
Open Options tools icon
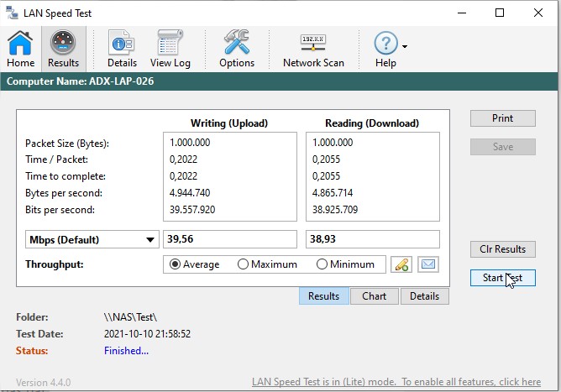pyautogui.click(x=237, y=49)
